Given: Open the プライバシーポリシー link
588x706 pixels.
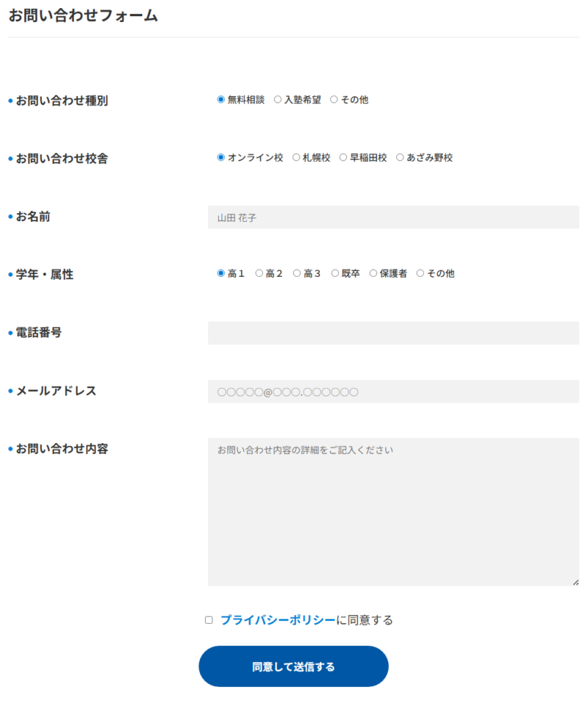Looking at the screenshot, I should (x=278, y=620).
